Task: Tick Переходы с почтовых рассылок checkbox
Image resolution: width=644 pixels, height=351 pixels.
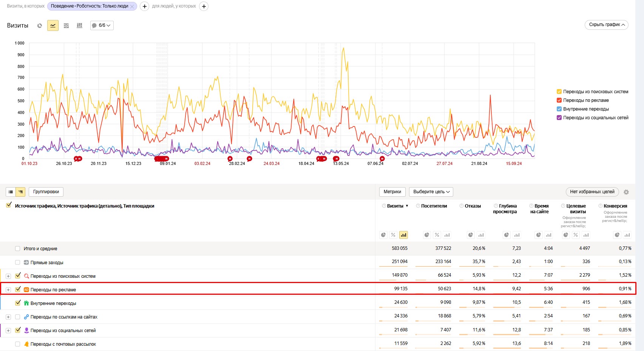Action: pyautogui.click(x=18, y=344)
